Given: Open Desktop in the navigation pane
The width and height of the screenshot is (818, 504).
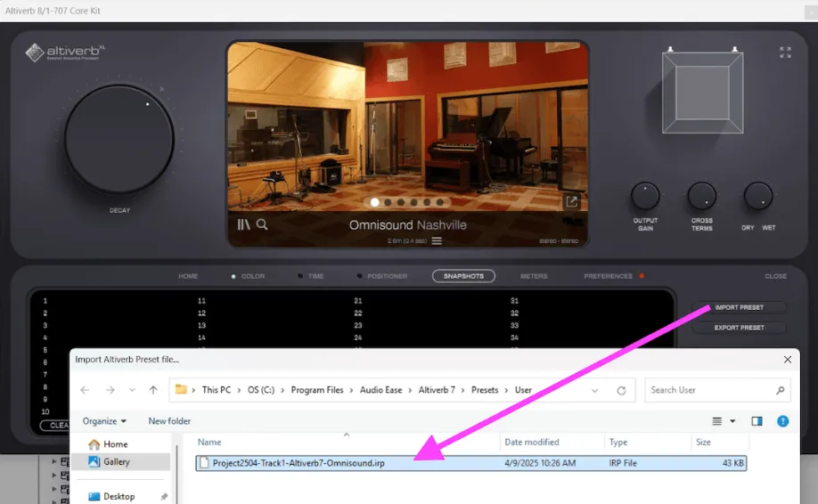Looking at the screenshot, I should [x=119, y=496].
